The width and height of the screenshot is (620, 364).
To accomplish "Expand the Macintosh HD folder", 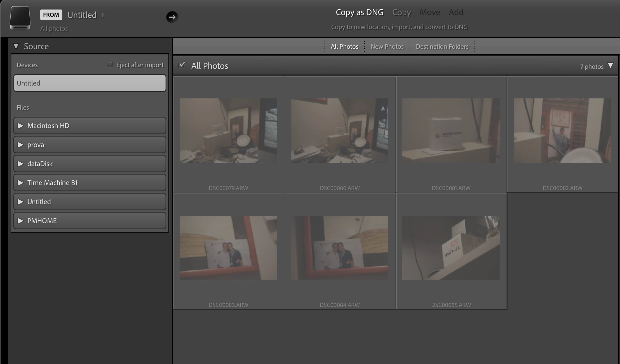I will point(20,126).
